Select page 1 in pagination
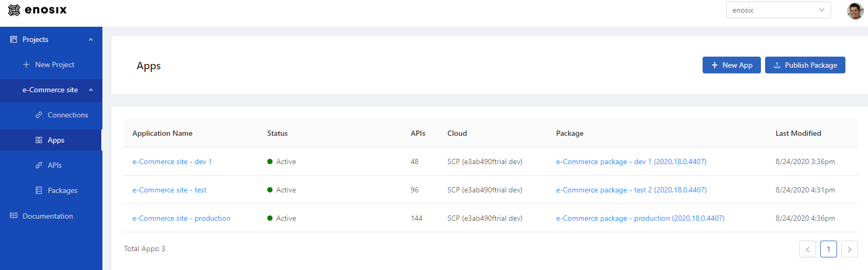868x270 pixels. pyautogui.click(x=829, y=249)
